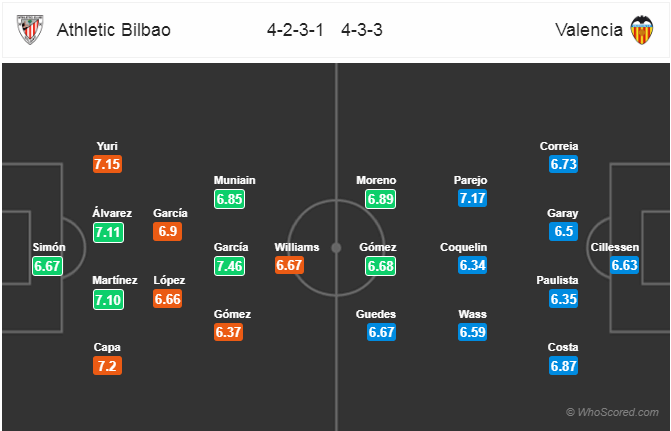
Task: Select Capa's 7.2 rating badge
Action: (107, 366)
